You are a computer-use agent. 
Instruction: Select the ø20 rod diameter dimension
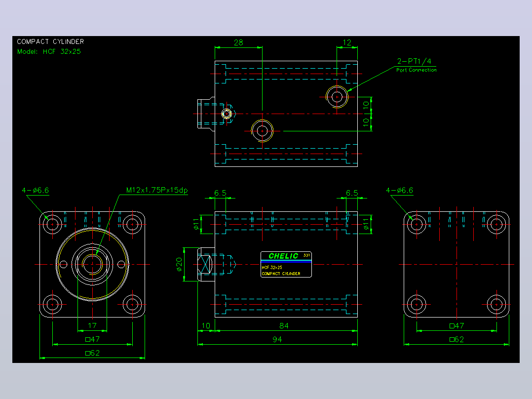click(179, 264)
